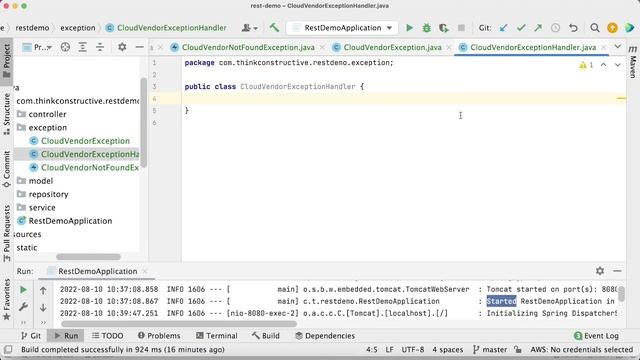Hide the Run tool window
The width and height of the screenshot is (640, 360).
click(617, 271)
